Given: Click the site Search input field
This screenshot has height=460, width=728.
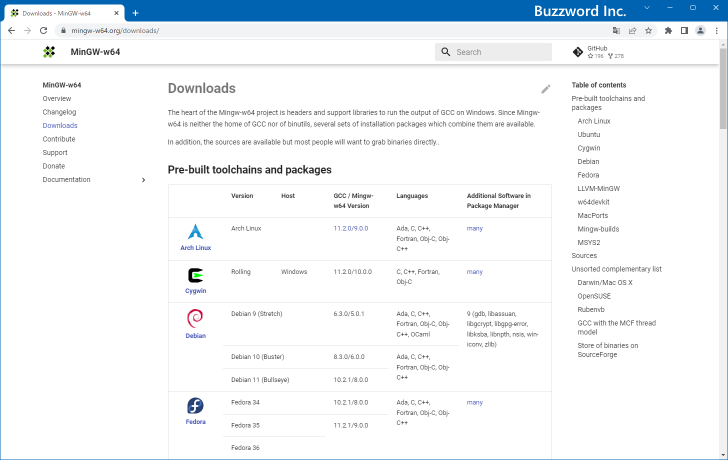Looking at the screenshot, I should (493, 52).
